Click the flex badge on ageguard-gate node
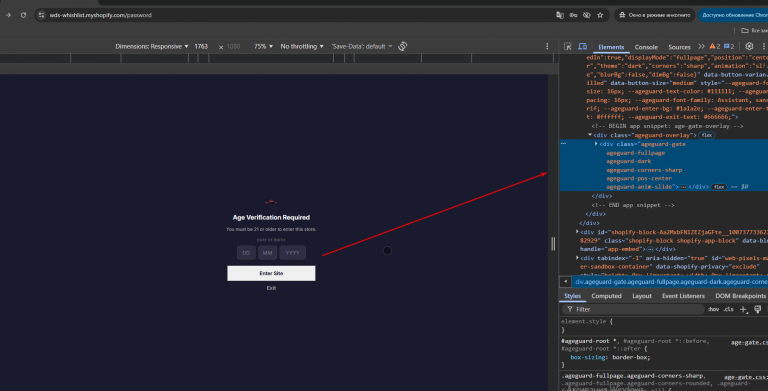This screenshot has height=391, width=768. point(719,187)
